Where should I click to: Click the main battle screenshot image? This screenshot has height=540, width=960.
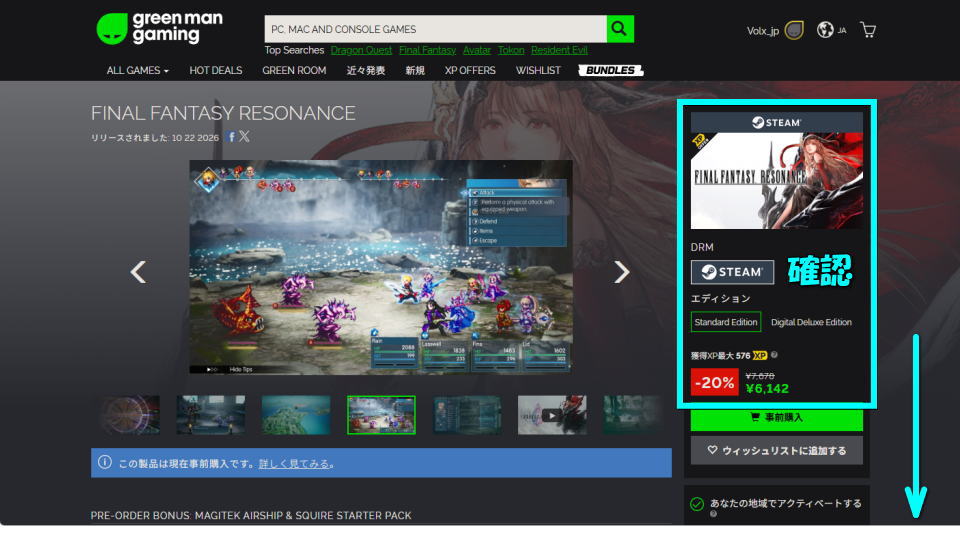click(x=381, y=267)
